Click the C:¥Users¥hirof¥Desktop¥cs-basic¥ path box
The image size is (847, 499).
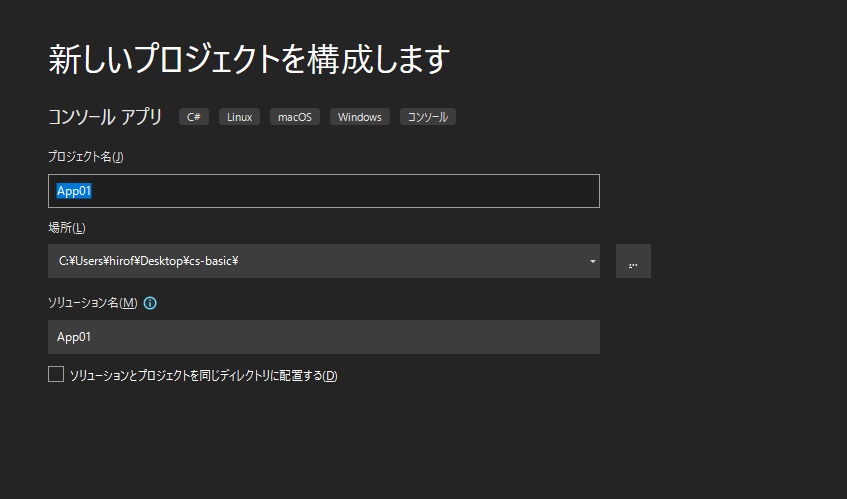pos(300,261)
